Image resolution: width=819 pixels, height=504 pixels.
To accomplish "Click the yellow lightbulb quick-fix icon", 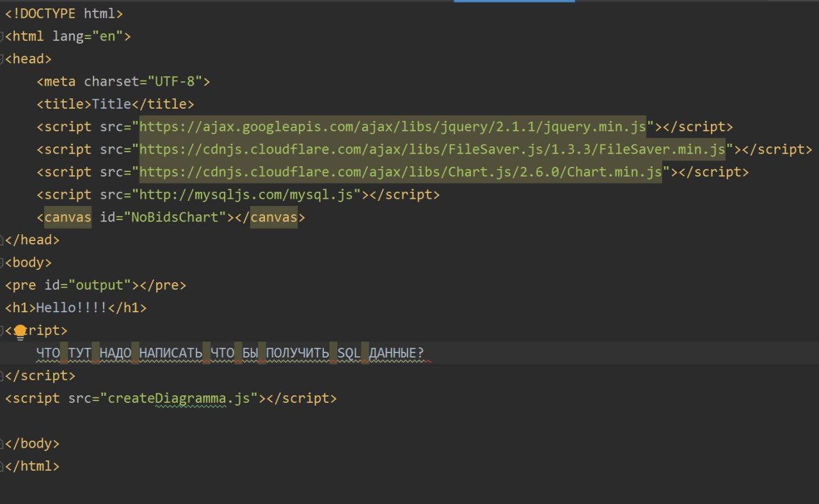I will coord(20,331).
